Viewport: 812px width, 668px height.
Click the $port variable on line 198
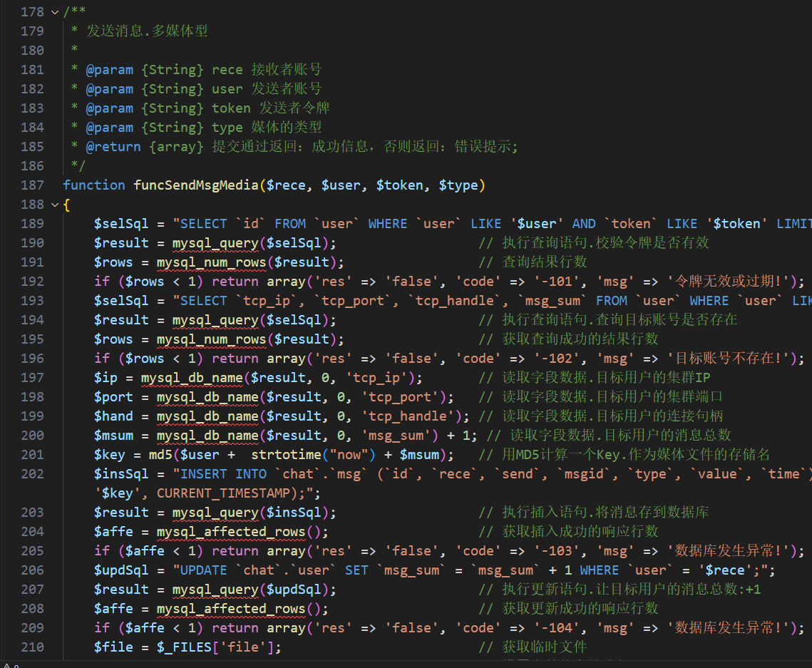click(113, 396)
